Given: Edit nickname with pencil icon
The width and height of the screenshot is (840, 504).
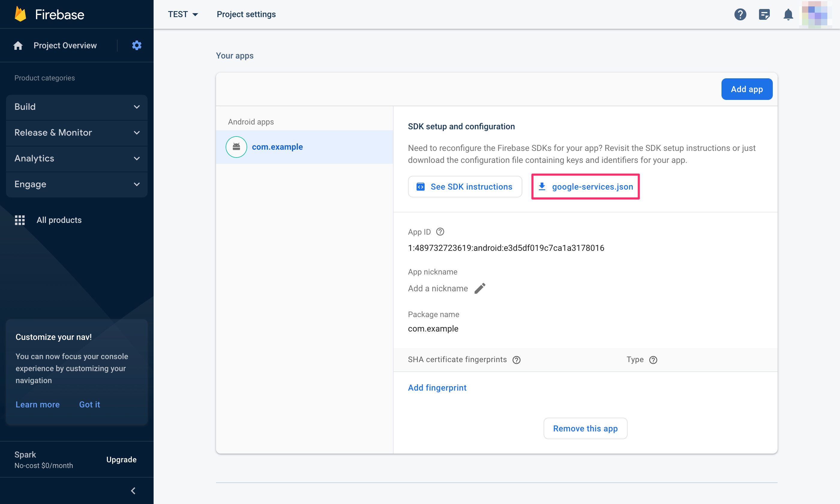Looking at the screenshot, I should tap(480, 288).
